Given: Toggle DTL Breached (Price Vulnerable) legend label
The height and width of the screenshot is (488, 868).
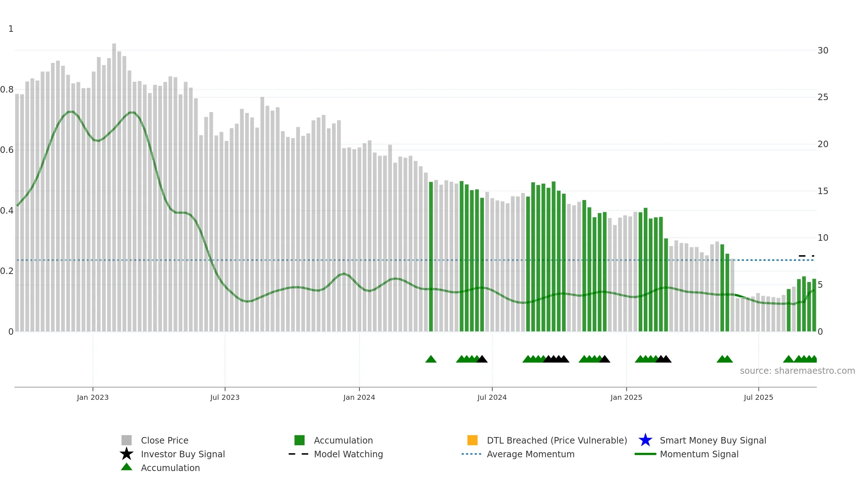Looking at the screenshot, I should point(557,440).
